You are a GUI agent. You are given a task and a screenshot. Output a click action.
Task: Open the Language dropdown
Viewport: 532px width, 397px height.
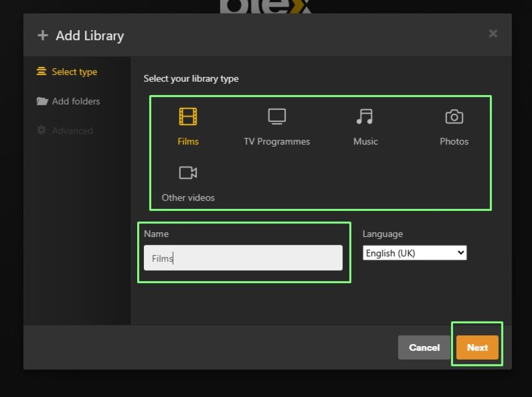(x=414, y=253)
